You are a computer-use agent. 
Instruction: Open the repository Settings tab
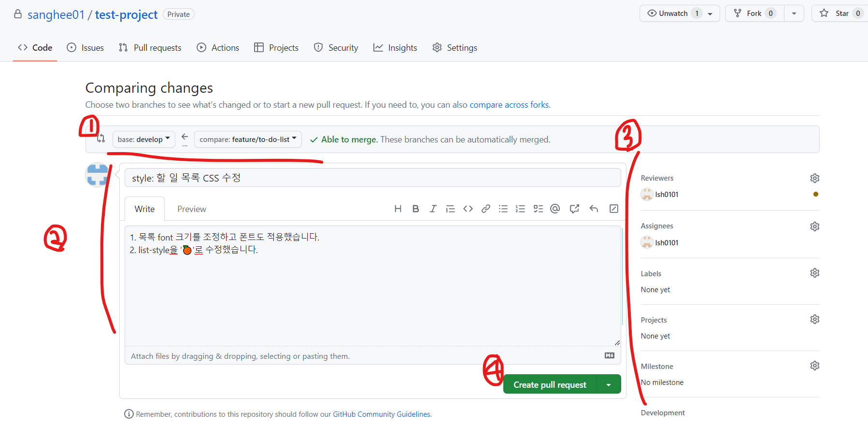tap(455, 47)
